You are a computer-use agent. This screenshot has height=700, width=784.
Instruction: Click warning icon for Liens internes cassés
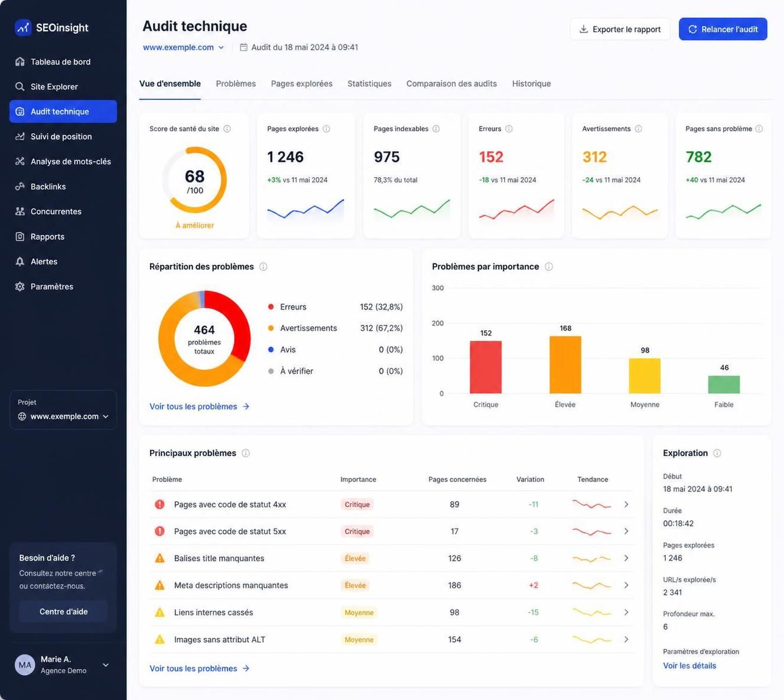pos(160,613)
